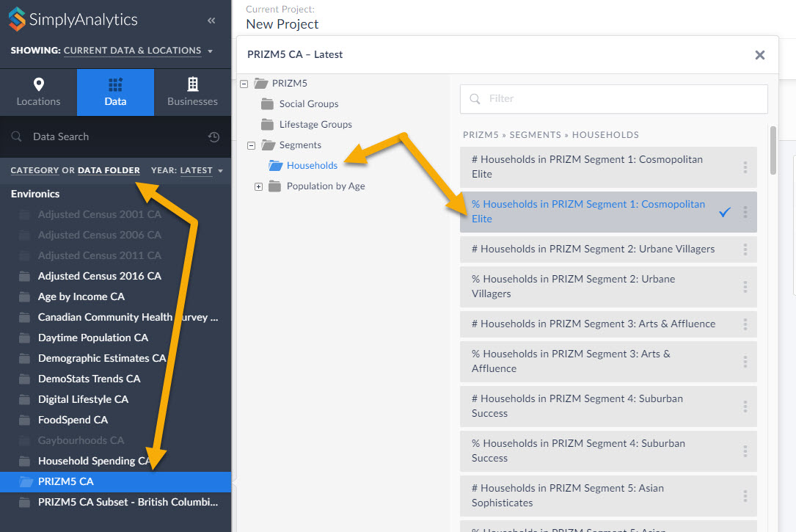Click the variable list scrollbar thumb
The height and width of the screenshot is (532, 796).
click(x=773, y=150)
